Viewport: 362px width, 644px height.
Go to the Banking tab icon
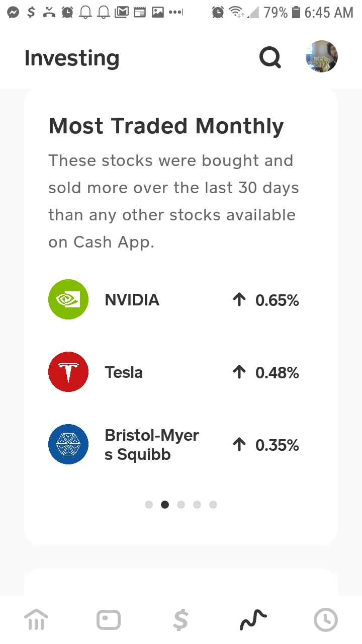tap(36, 619)
